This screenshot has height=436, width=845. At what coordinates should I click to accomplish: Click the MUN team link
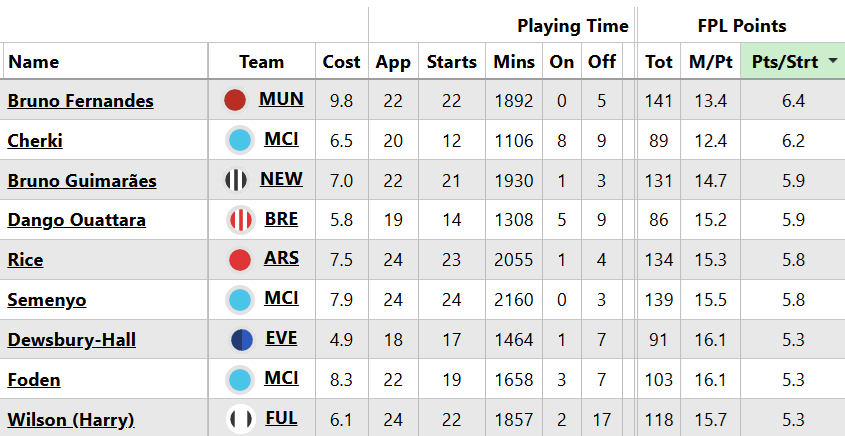click(x=281, y=99)
